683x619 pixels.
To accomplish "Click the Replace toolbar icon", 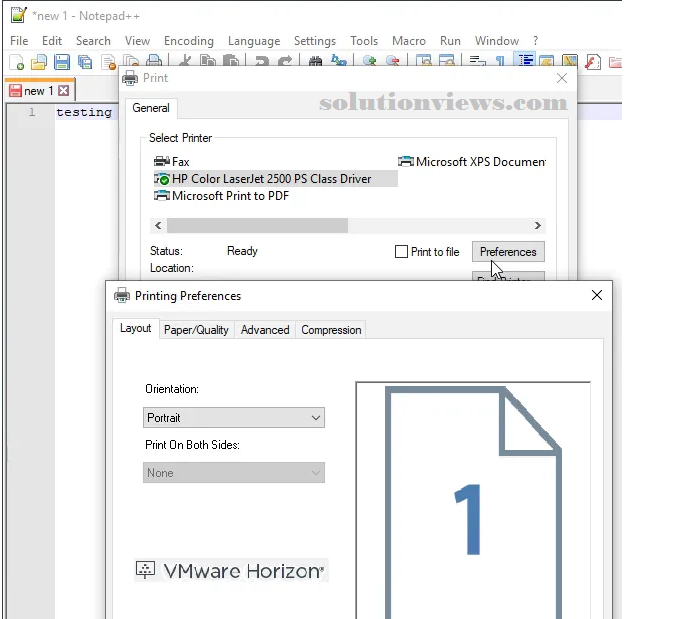I will 338,60.
